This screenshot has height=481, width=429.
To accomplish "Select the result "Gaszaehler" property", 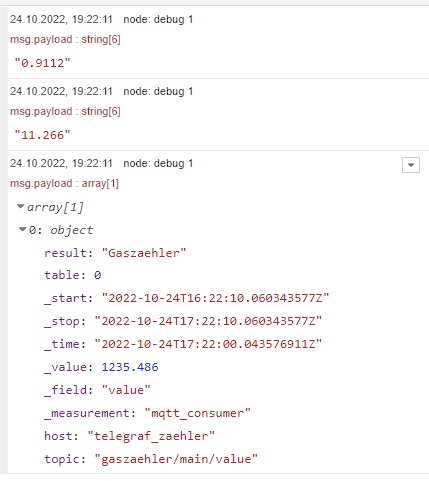I will pos(115,253).
